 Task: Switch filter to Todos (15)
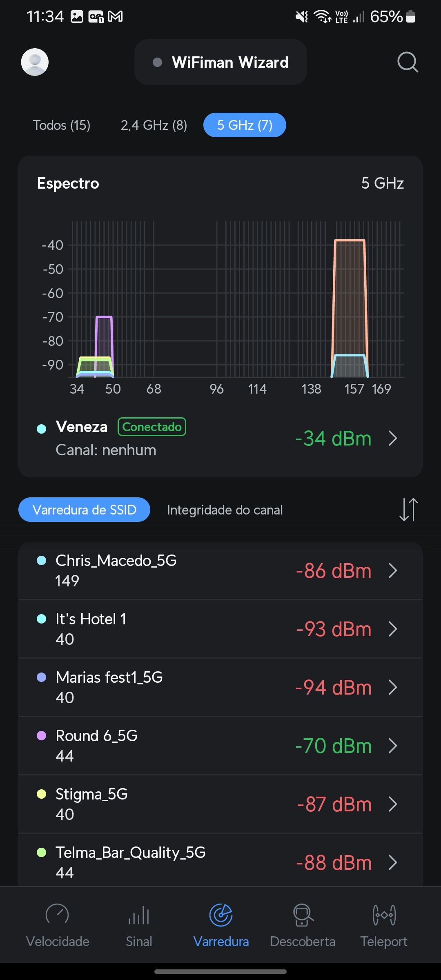[x=62, y=125]
